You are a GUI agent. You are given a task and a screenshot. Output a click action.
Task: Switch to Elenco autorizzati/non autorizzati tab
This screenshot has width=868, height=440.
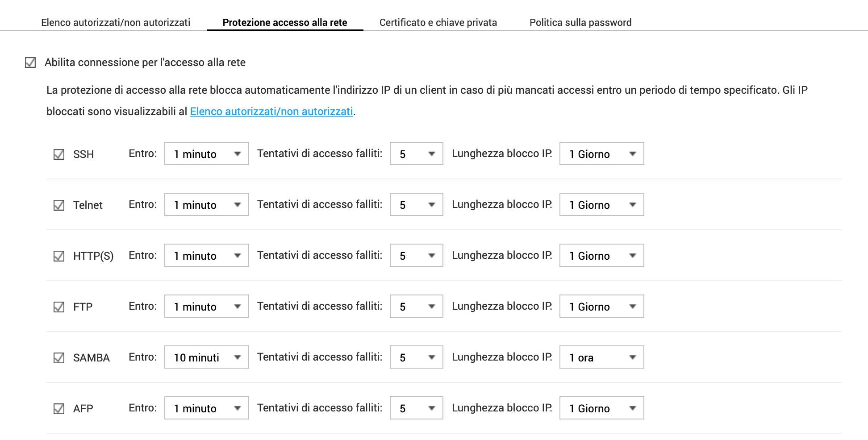pos(116,22)
